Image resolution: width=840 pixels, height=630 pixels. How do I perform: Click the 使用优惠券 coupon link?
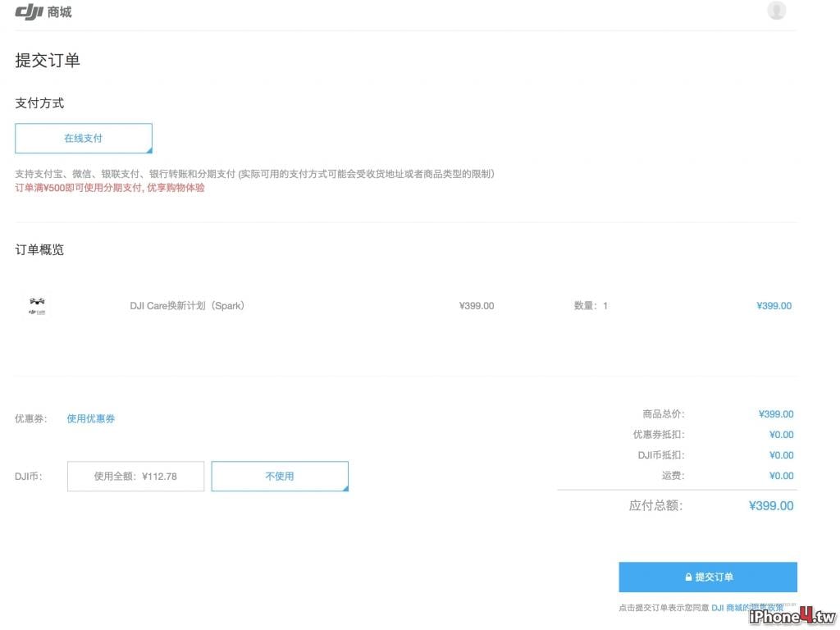pyautogui.click(x=90, y=418)
